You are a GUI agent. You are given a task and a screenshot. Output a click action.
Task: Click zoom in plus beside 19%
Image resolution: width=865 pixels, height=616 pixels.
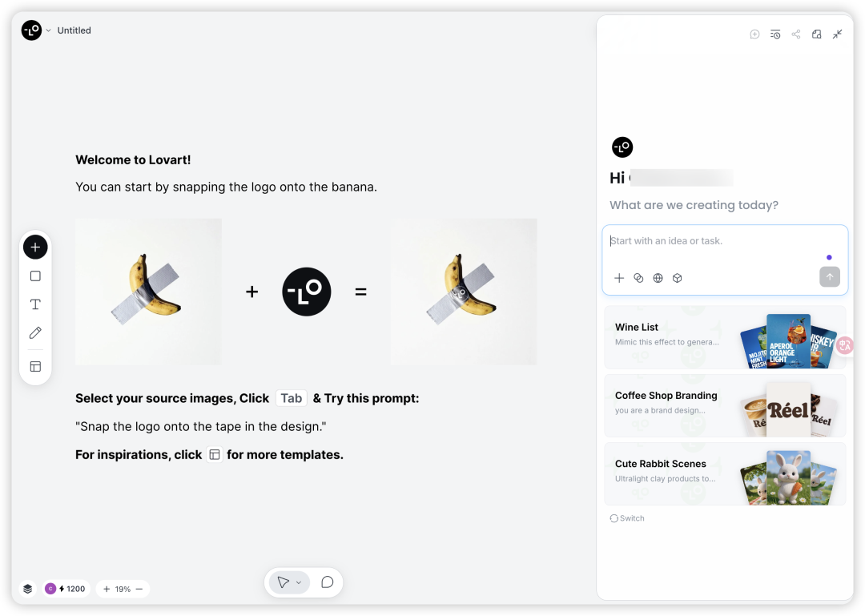(107, 589)
